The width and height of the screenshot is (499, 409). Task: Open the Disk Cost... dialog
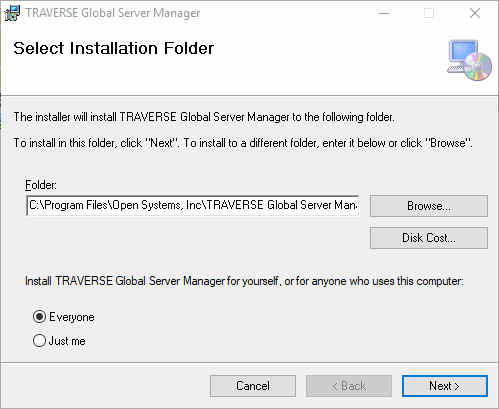point(429,238)
